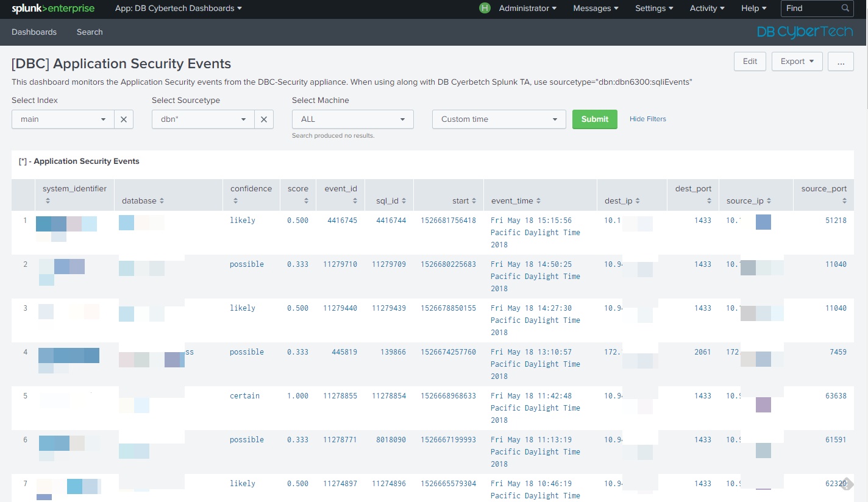Click the green Administrator avatar icon
This screenshot has height=502, width=868.
[x=485, y=8]
